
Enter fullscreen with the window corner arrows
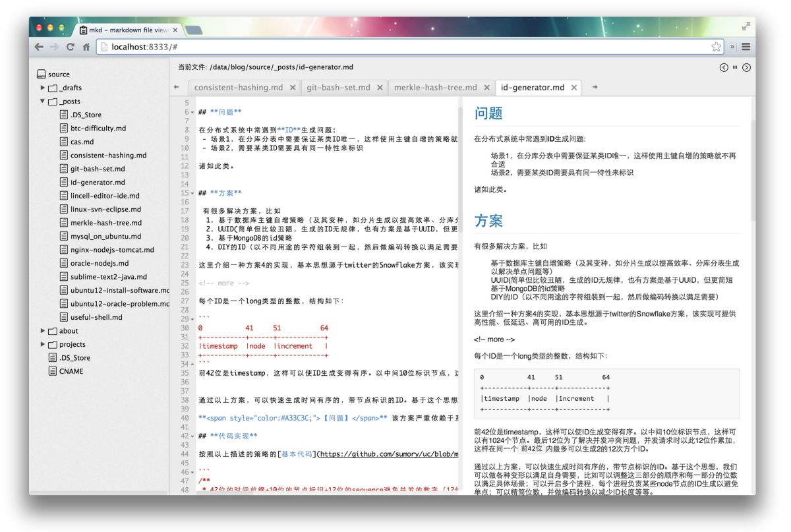click(x=746, y=26)
